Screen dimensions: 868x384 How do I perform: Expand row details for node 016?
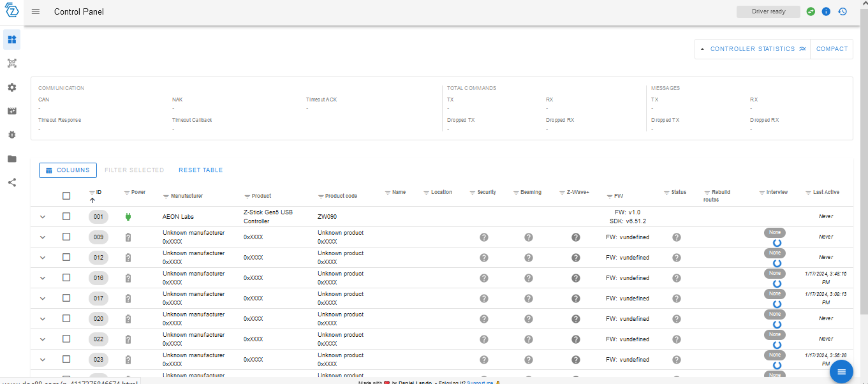tap(43, 278)
